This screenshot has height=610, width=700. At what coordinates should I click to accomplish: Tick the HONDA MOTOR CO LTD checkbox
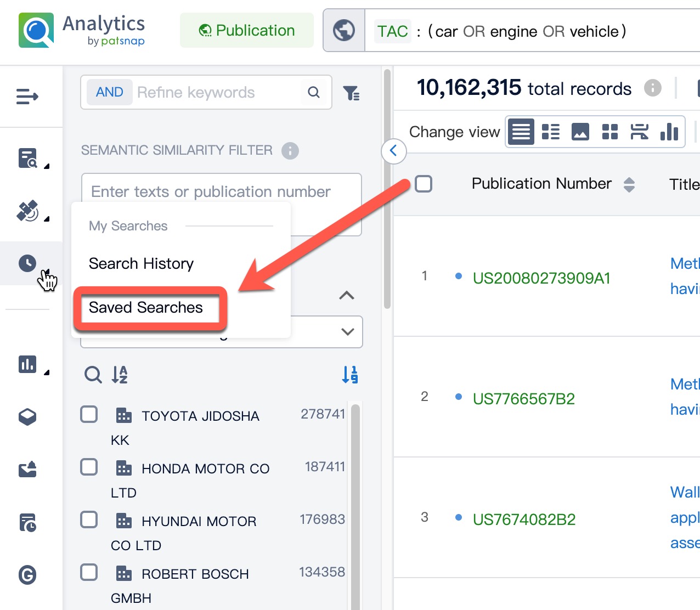[89, 467]
